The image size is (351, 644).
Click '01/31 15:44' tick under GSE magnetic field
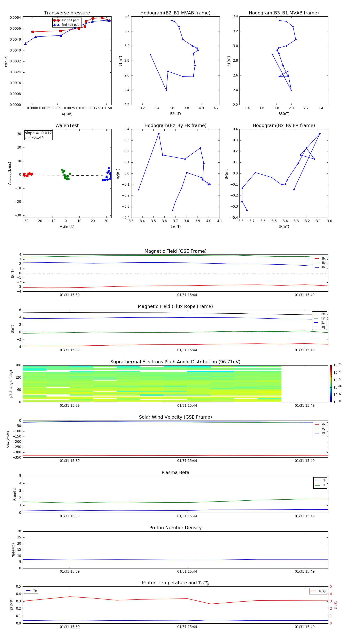187,295
